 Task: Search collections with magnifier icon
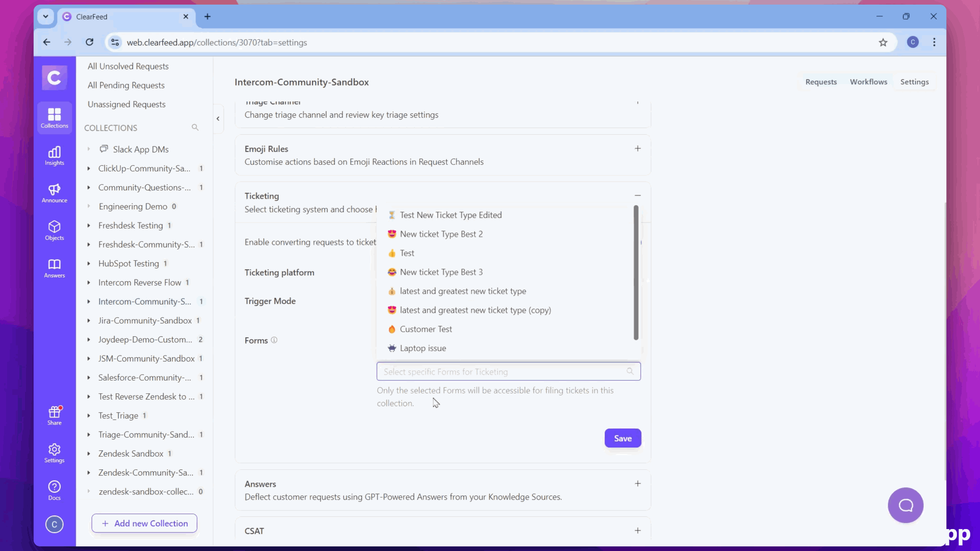point(195,128)
